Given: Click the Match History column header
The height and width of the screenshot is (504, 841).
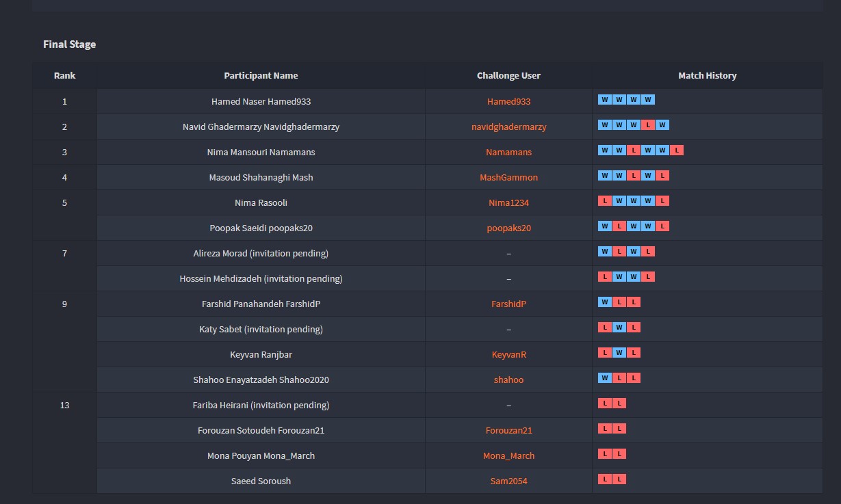Looking at the screenshot, I should coord(707,76).
